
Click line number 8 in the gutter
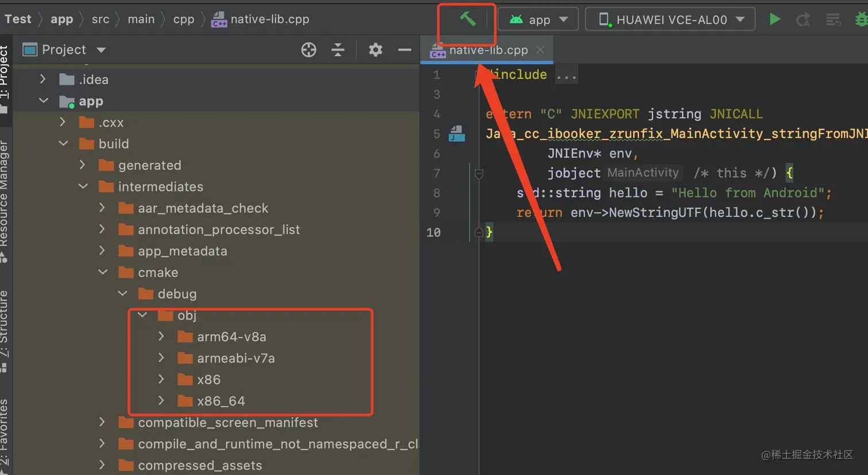[437, 193]
